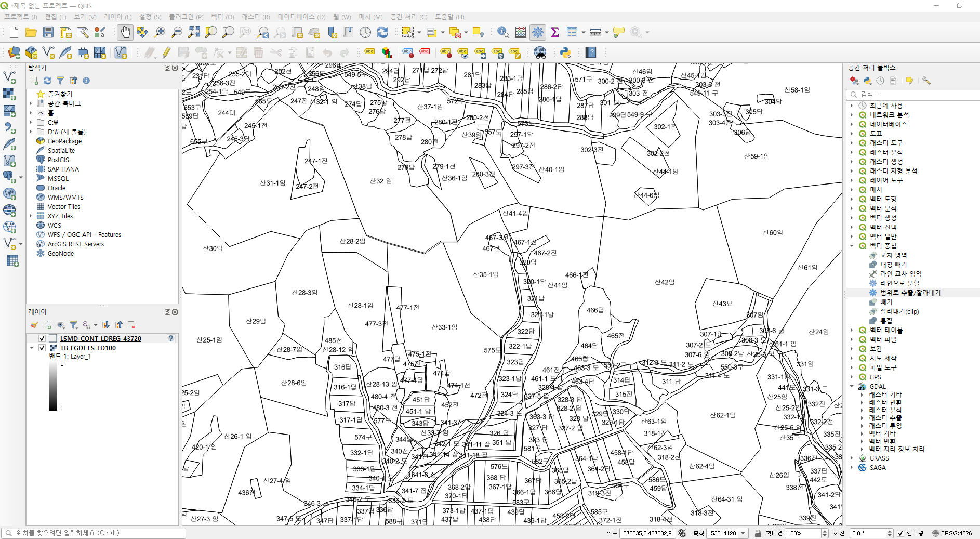
Task: Click the add group icon in Layers panel
Action: [47, 325]
